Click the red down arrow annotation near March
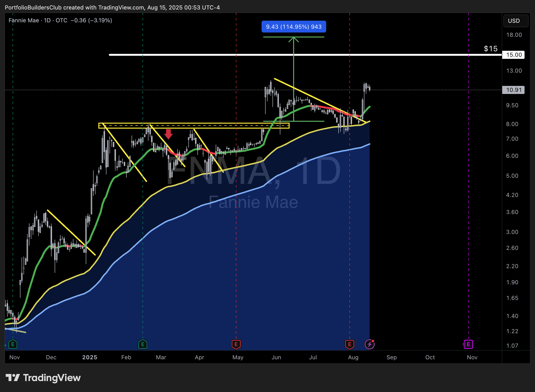The image size is (535, 392). pyautogui.click(x=168, y=134)
